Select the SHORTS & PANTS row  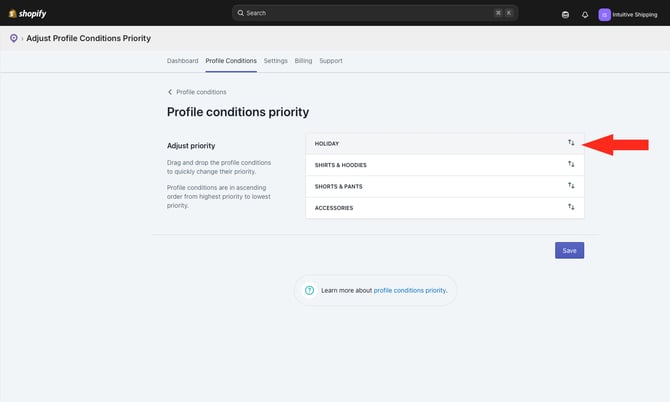click(x=445, y=186)
